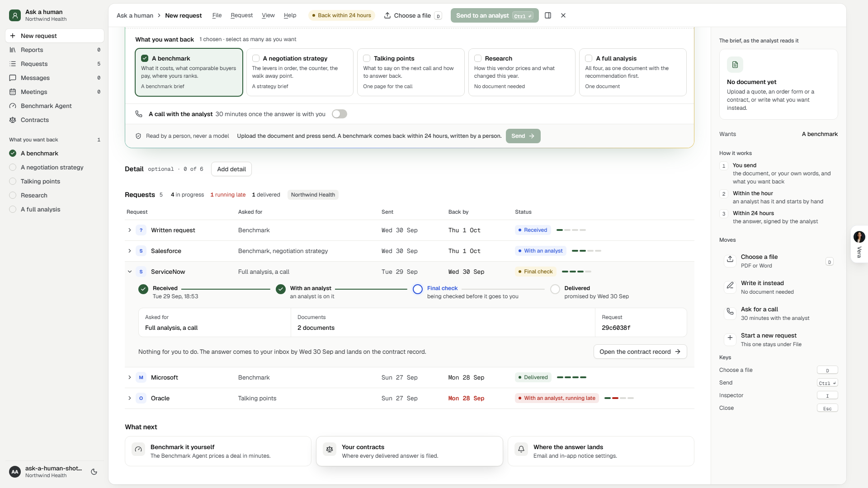The height and width of the screenshot is (488, 868).
Task: Open the Request menu
Action: 242,15
